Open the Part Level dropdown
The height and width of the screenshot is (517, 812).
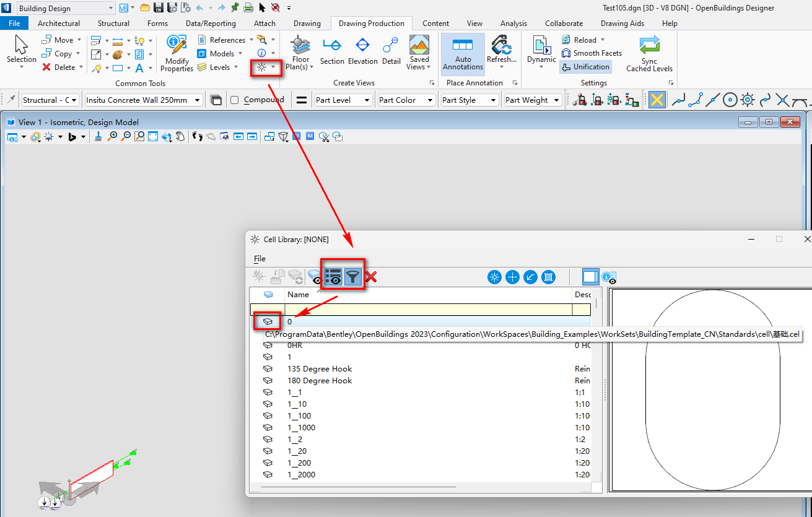click(x=343, y=100)
